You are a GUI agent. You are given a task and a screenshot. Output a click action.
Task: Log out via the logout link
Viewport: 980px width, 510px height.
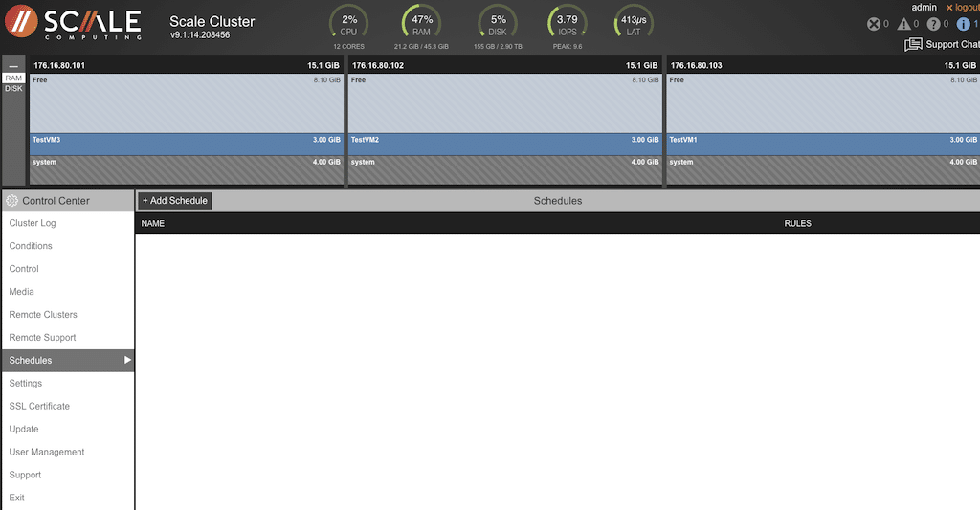point(963,8)
